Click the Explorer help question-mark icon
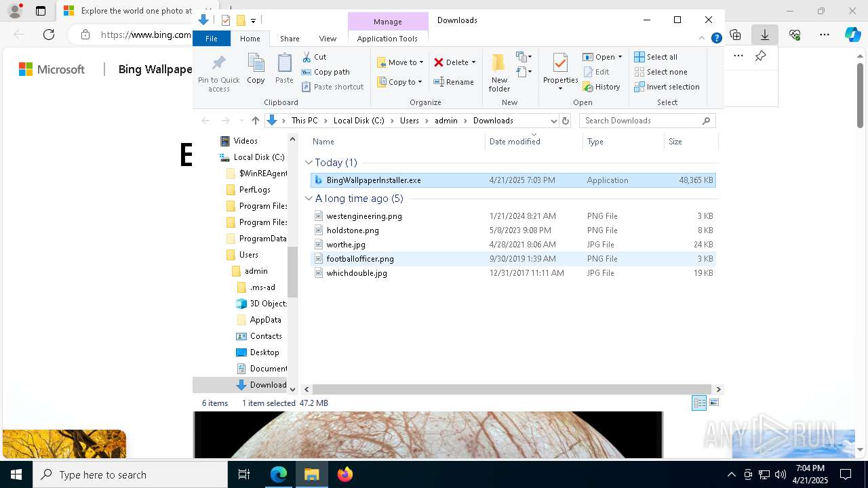 coord(716,39)
